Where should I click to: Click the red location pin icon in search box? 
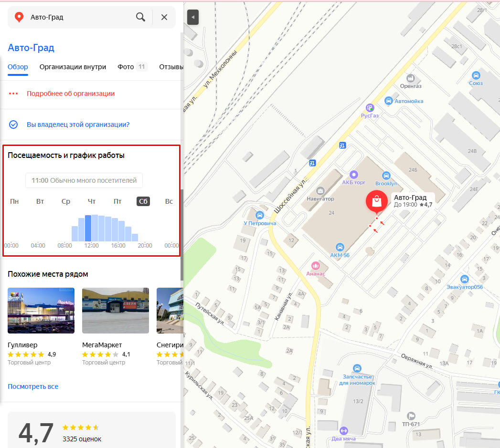click(19, 17)
